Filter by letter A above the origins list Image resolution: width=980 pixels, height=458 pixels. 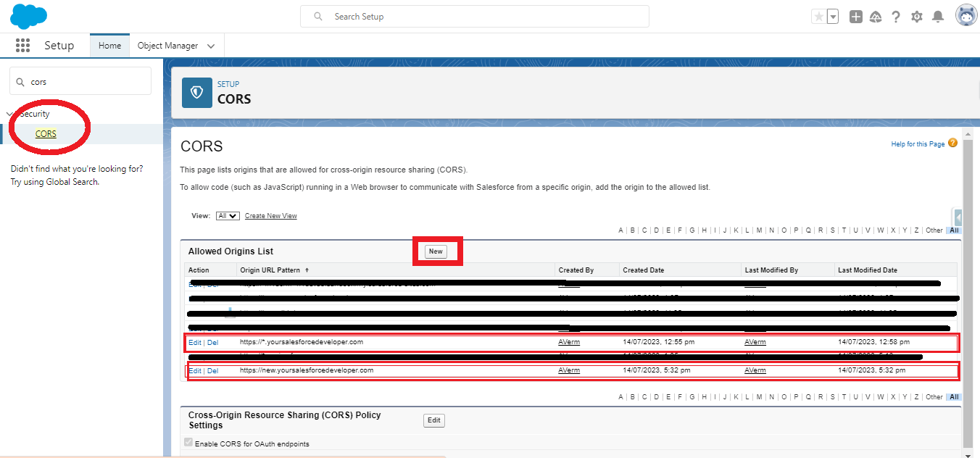621,230
